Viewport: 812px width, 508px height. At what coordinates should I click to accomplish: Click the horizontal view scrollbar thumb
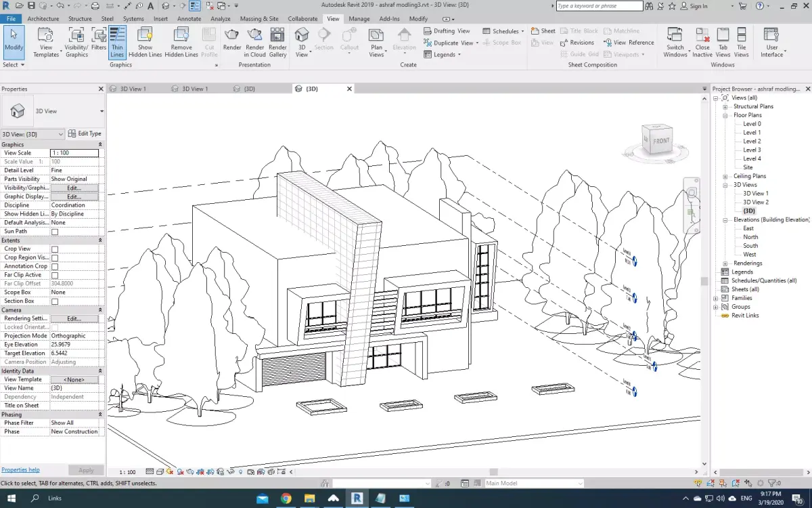pos(494,471)
